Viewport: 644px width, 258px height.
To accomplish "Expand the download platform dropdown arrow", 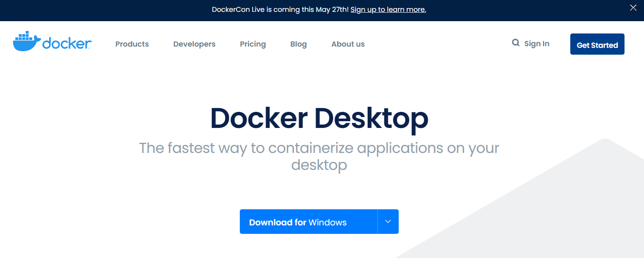I will pyautogui.click(x=388, y=222).
